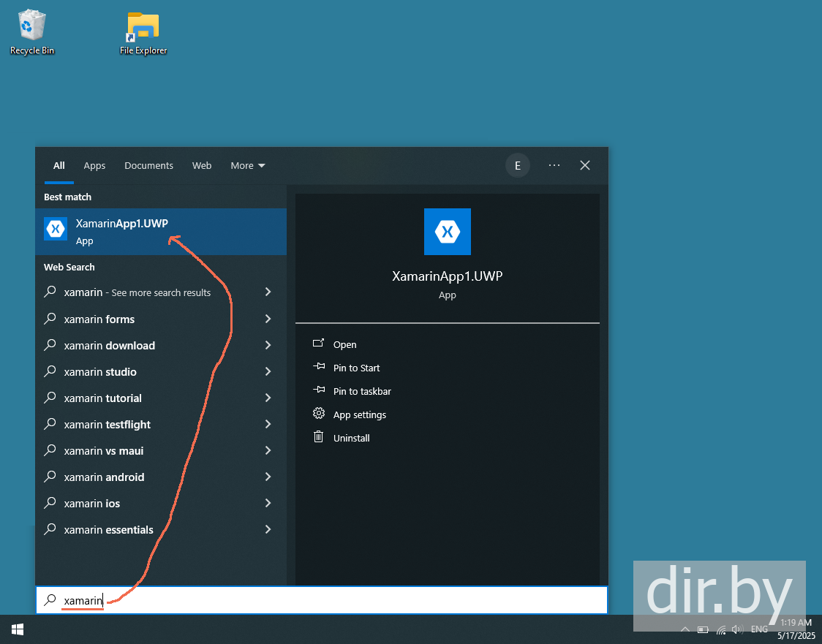The image size is (822, 644).
Task: Select the Web search tab
Action: pos(202,166)
